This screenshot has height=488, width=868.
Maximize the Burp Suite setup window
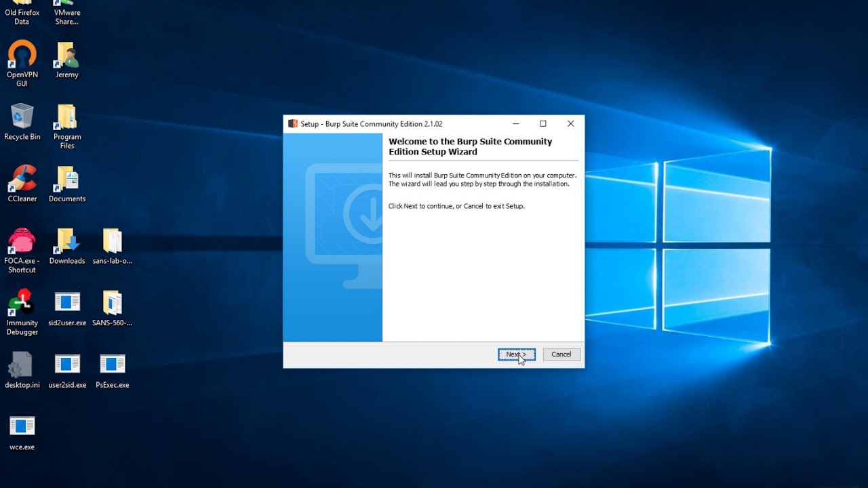[x=543, y=124]
